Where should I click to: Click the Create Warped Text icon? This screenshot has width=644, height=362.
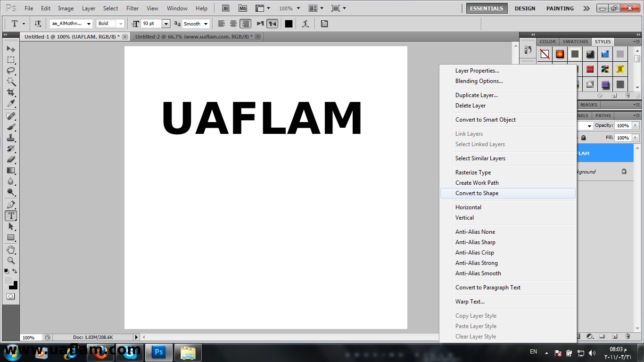[305, 24]
